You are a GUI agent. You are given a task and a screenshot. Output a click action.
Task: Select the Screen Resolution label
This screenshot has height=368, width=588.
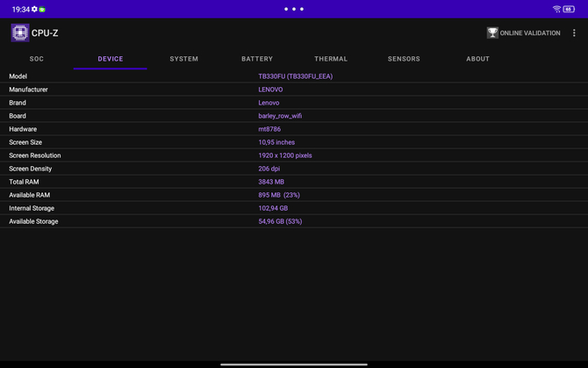click(x=35, y=155)
